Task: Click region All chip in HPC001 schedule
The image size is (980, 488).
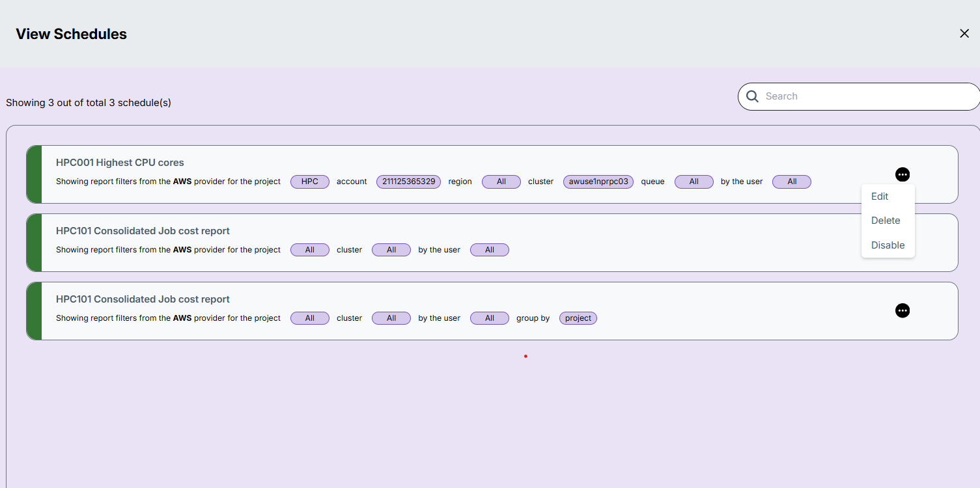Action: tap(501, 182)
